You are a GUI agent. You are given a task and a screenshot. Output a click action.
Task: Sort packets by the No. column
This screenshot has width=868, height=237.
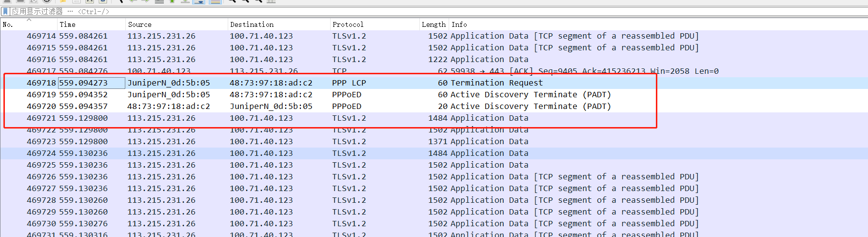click(8, 24)
